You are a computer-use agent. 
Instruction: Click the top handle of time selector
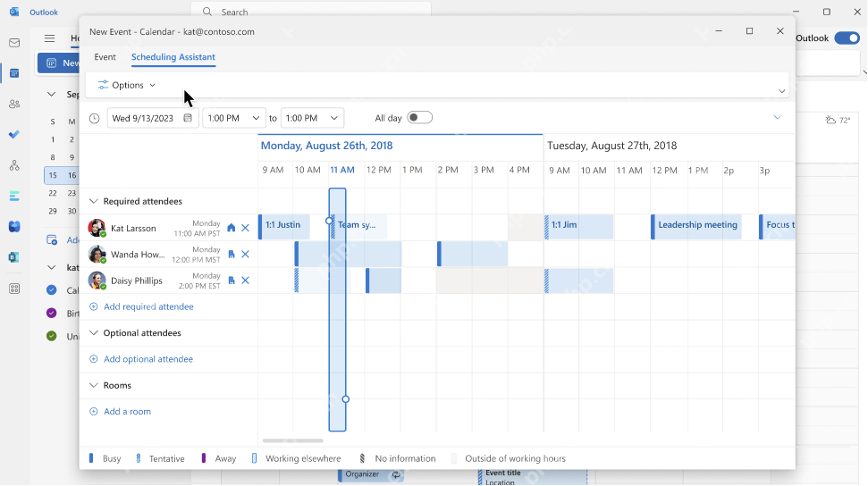tap(329, 221)
